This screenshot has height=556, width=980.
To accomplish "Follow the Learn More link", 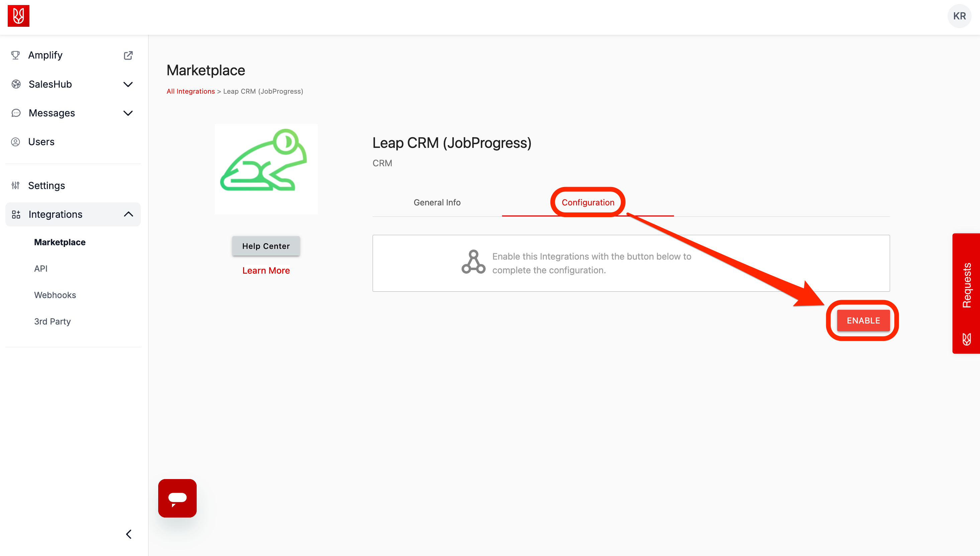I will pyautogui.click(x=266, y=270).
